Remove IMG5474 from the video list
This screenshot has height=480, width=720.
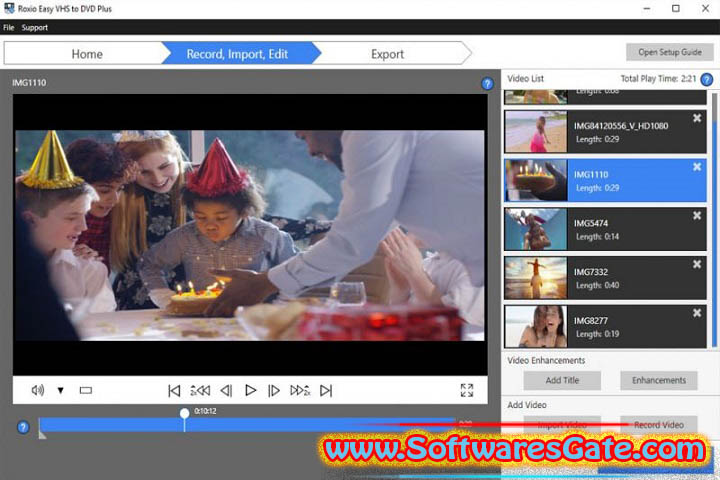[697, 215]
